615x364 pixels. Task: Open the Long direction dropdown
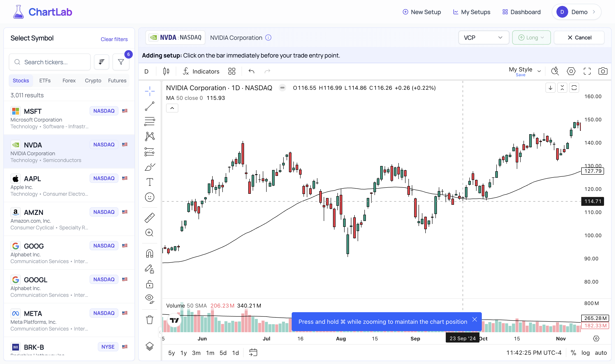pyautogui.click(x=531, y=37)
